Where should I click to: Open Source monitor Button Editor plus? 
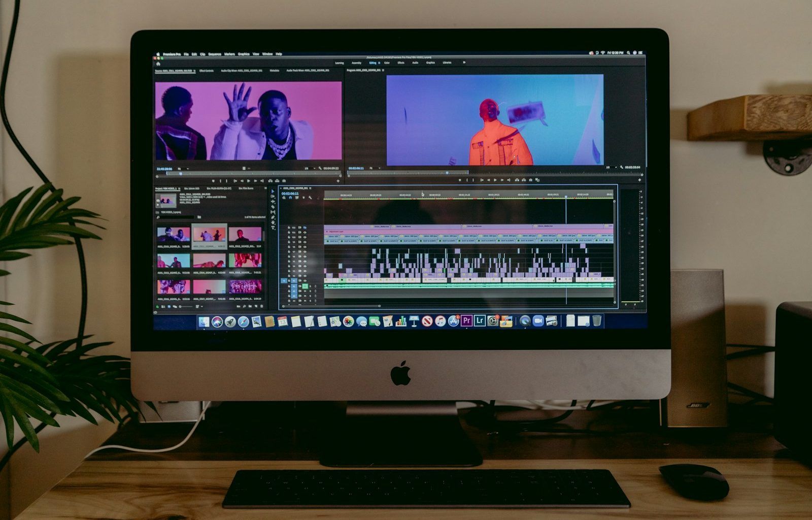pyautogui.click(x=338, y=181)
